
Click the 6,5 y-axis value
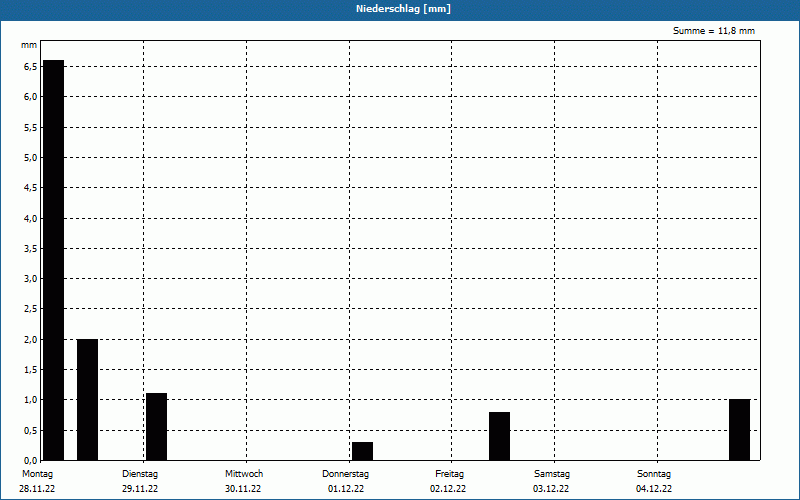30,67
